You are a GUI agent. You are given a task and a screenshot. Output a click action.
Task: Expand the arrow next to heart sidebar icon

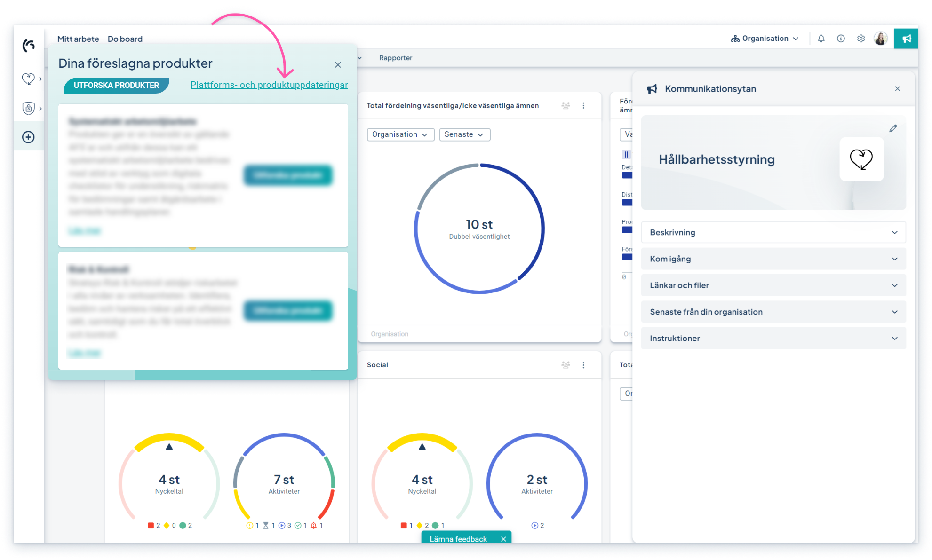point(40,79)
